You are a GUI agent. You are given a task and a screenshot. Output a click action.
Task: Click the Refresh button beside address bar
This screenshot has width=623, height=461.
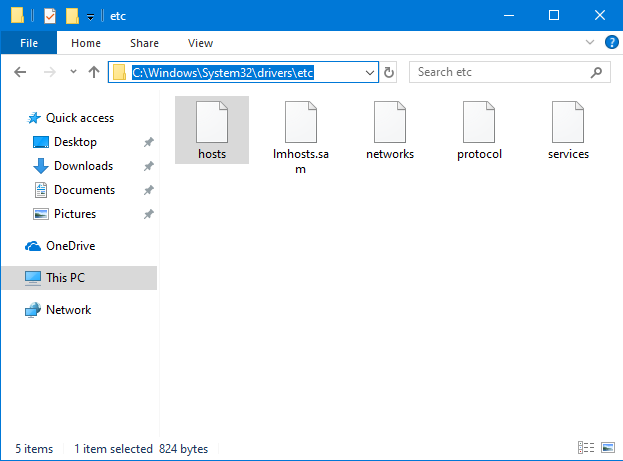tap(390, 72)
